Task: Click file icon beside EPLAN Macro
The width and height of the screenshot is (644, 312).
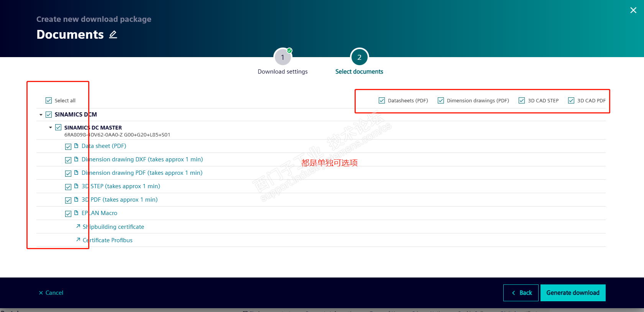Action: click(x=76, y=213)
